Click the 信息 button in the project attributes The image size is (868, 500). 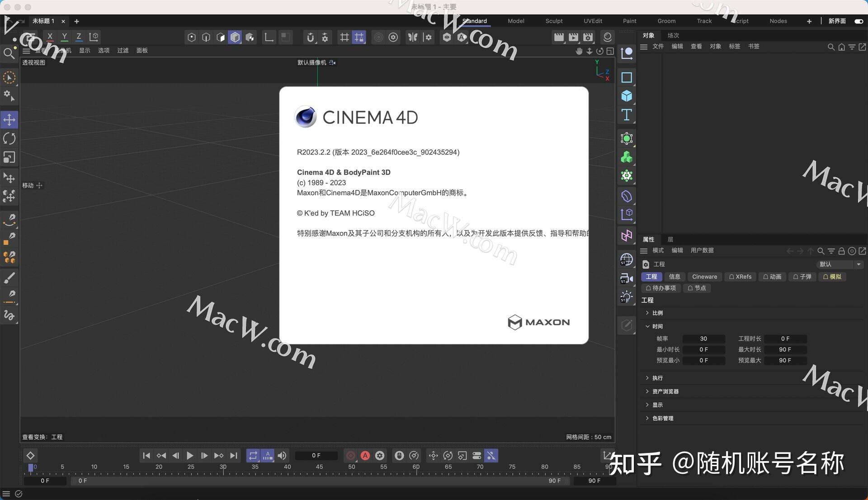point(675,277)
